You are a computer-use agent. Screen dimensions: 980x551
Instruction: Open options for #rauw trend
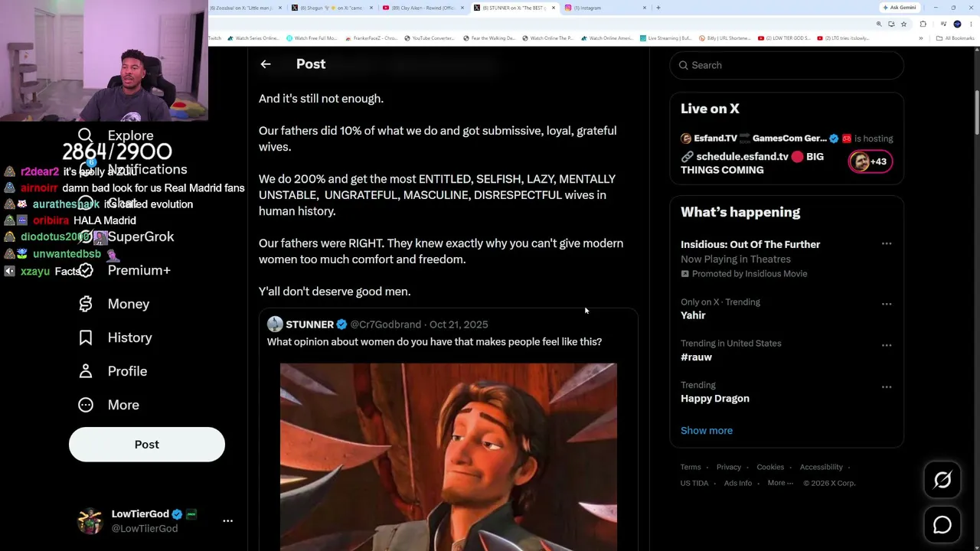click(x=887, y=345)
